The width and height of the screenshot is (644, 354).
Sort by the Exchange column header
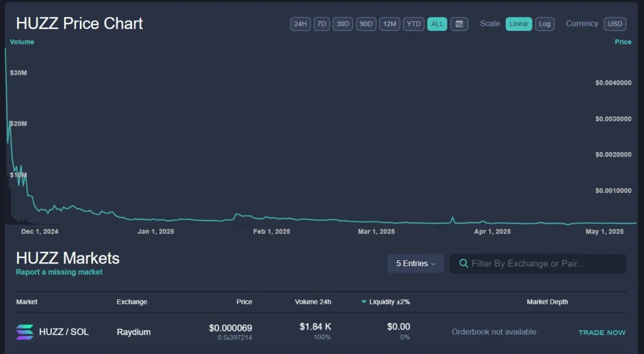coord(132,302)
